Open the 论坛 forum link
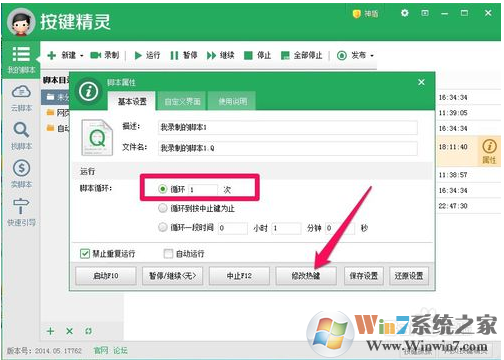504x360 pixels. [x=120, y=350]
